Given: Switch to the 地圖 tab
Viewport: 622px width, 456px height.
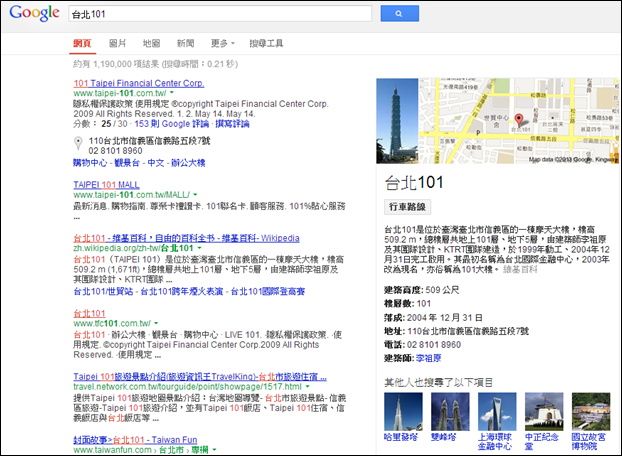Looking at the screenshot, I should coord(152,43).
